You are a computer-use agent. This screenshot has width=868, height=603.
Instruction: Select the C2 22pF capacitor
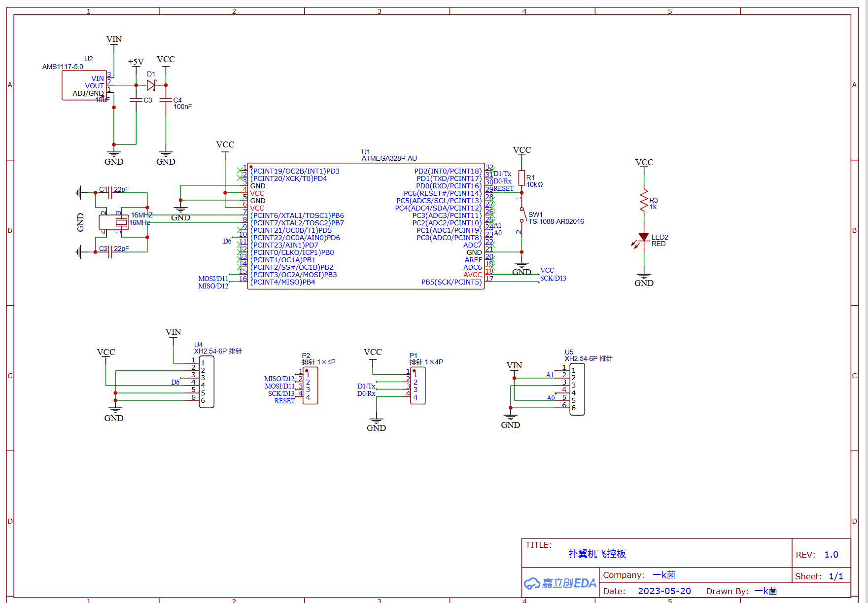point(110,252)
